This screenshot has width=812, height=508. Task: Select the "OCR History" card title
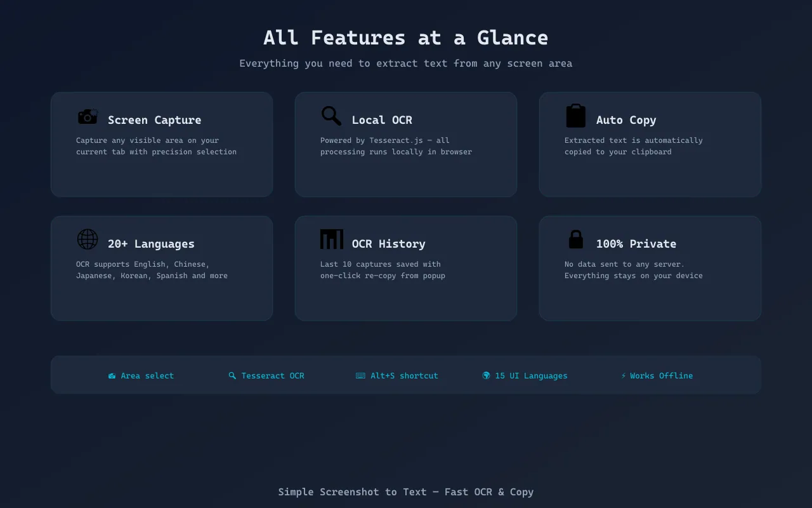click(388, 244)
